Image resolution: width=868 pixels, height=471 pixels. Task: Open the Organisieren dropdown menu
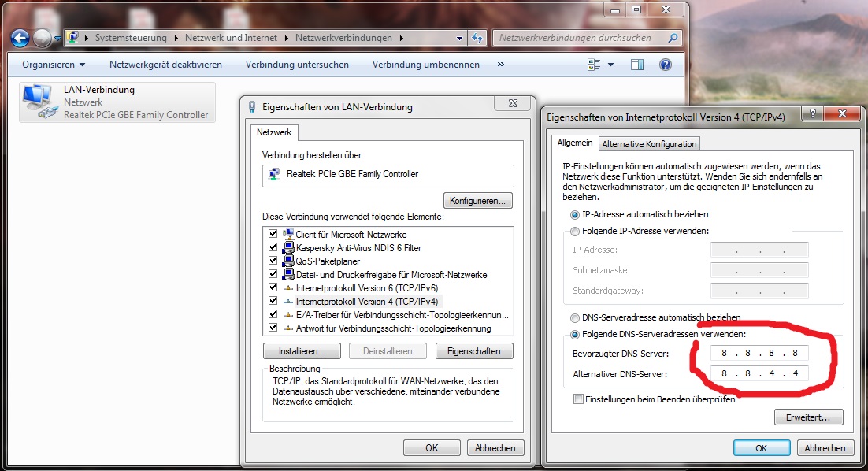click(x=54, y=65)
